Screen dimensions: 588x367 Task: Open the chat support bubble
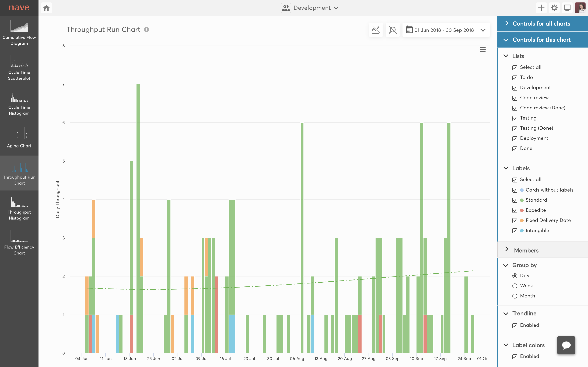click(566, 345)
